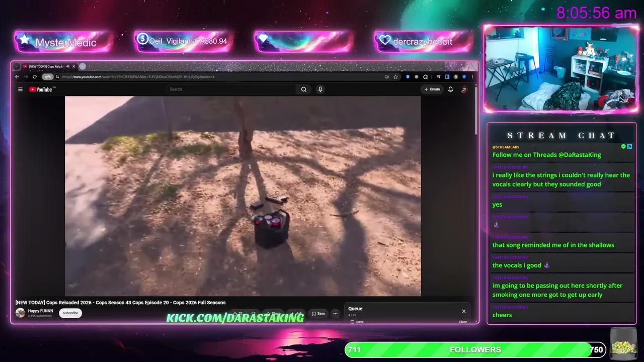
Task: Open the side panel toolbar icon
Action: pyautogui.click(x=447, y=77)
